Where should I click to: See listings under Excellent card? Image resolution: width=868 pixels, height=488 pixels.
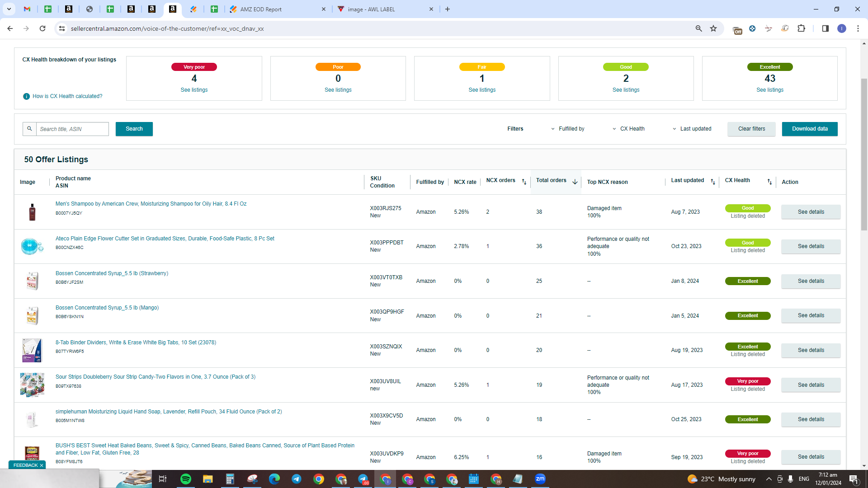pyautogui.click(x=770, y=90)
